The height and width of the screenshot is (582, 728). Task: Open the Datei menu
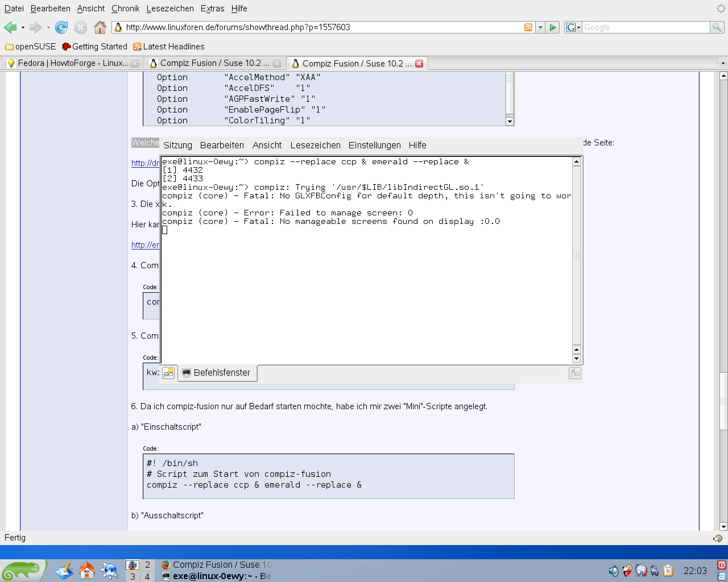tap(14, 9)
